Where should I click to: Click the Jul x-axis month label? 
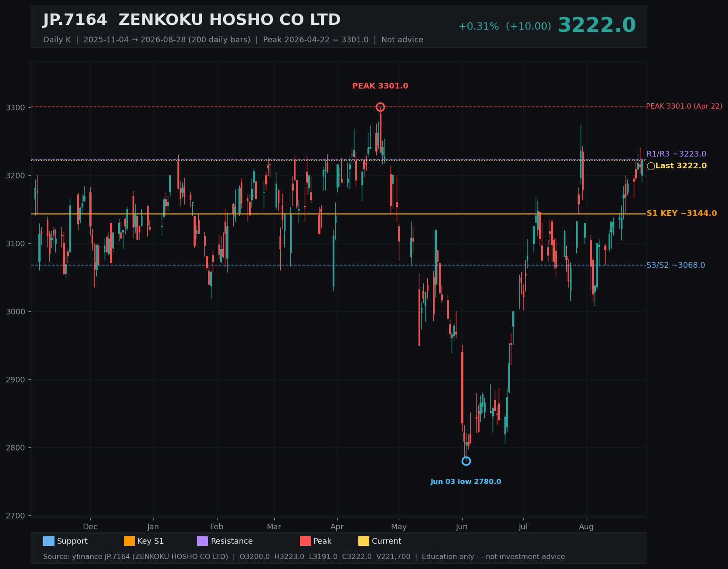coord(523,527)
